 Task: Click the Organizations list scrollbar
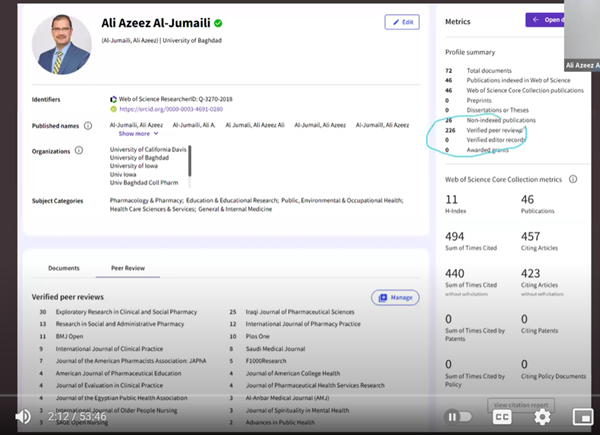[189, 161]
